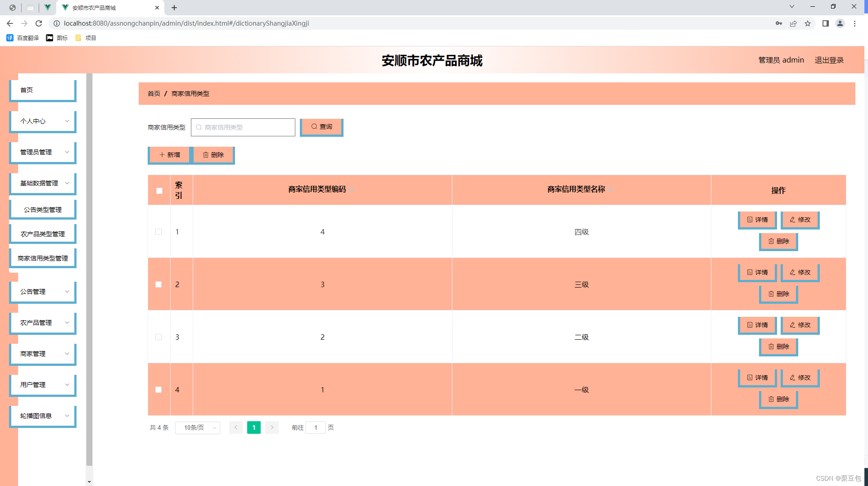
Task: Bookmark this page with star icon
Action: pyautogui.click(x=808, y=23)
